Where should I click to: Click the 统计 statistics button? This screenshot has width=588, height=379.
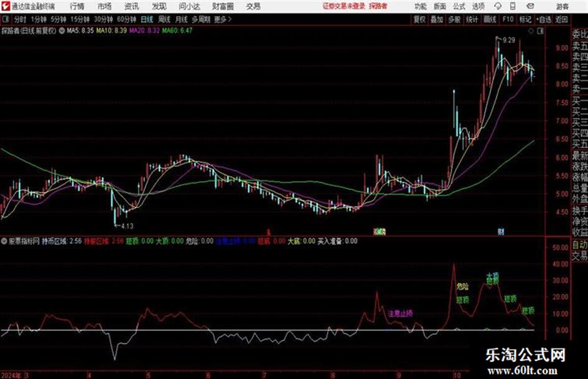pos(472,19)
